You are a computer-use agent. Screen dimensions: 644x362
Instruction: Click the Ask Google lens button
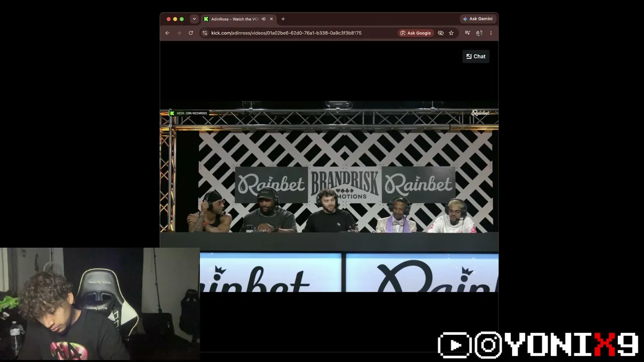click(416, 33)
